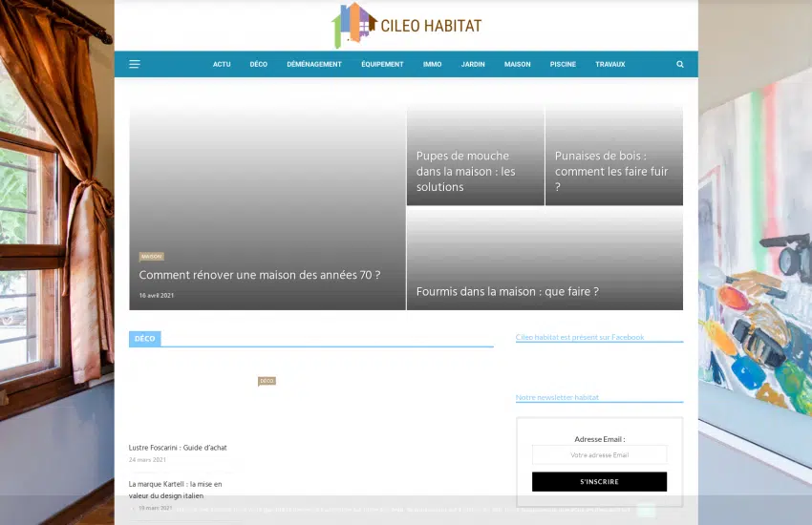
Task: Click the MAISON category tag
Action: (151, 257)
